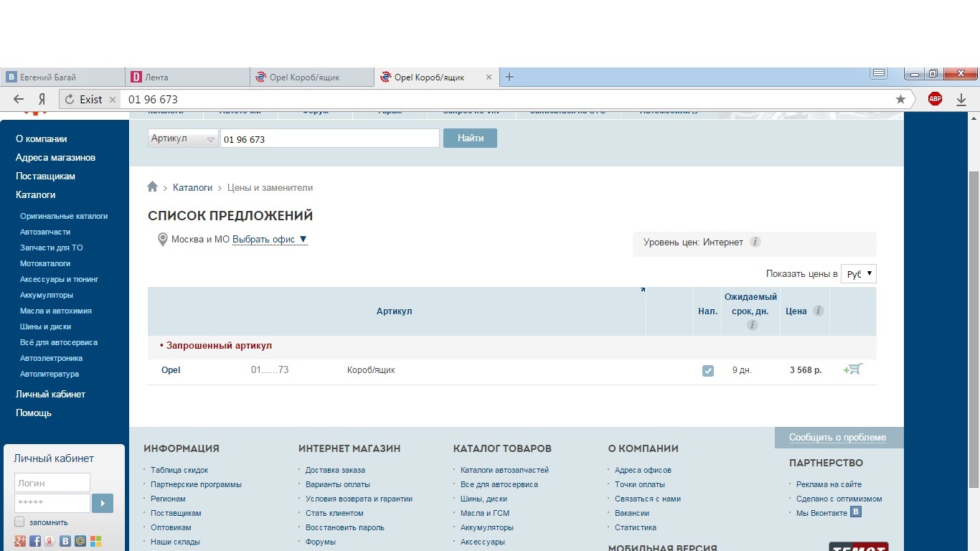Click info icon next to Цена header

[x=818, y=311]
